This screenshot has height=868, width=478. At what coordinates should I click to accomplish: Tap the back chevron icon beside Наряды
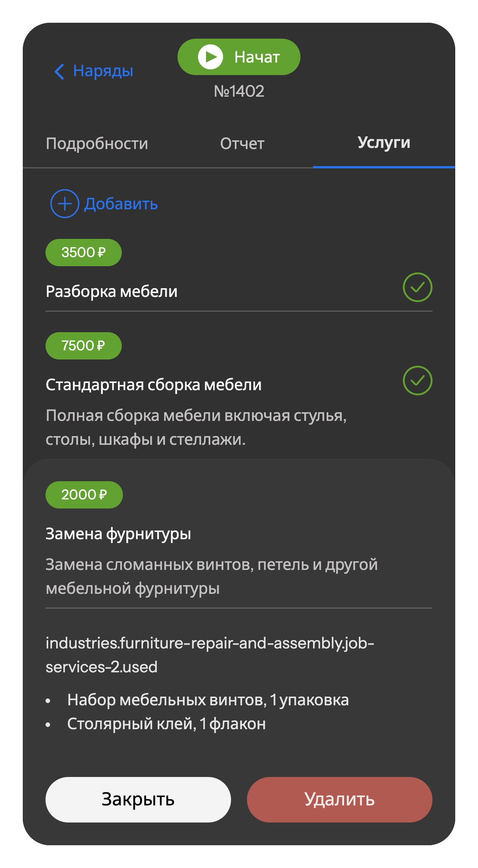point(59,71)
